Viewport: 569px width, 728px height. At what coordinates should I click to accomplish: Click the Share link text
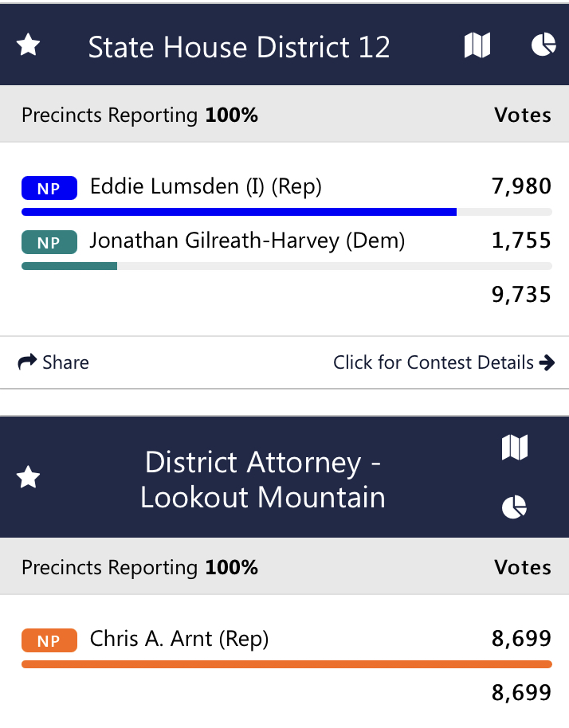(65, 362)
